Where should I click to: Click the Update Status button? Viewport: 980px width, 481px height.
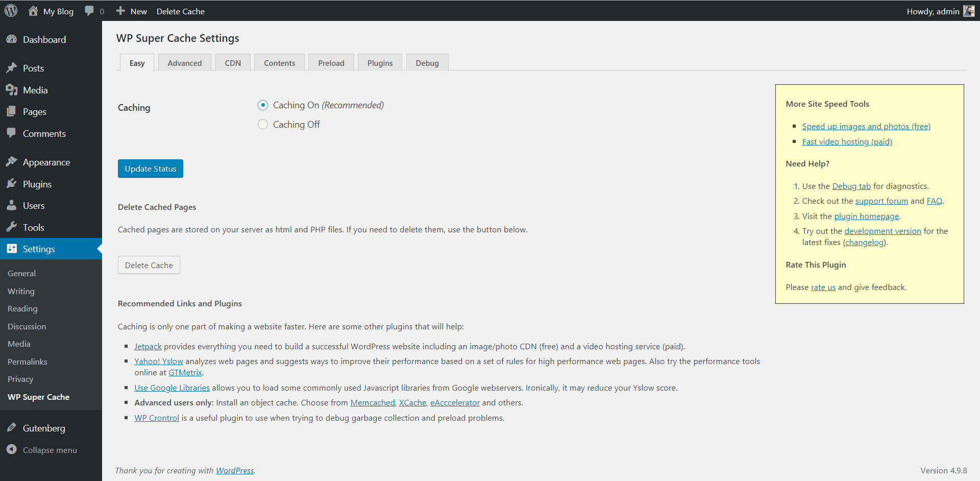(151, 169)
